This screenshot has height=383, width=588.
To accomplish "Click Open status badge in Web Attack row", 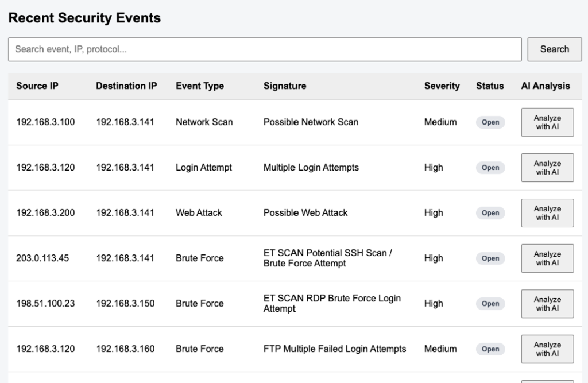I will pyautogui.click(x=490, y=213).
